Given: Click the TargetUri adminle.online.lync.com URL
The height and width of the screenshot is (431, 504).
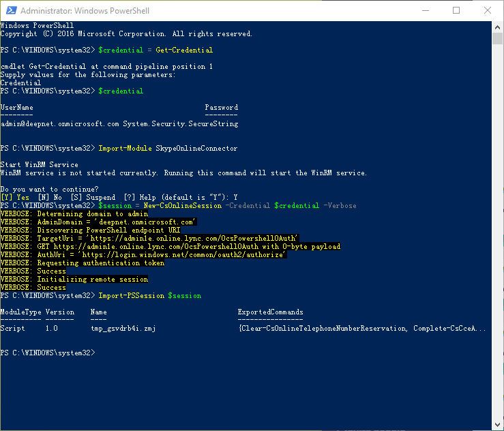Looking at the screenshot, I should [x=224, y=238].
